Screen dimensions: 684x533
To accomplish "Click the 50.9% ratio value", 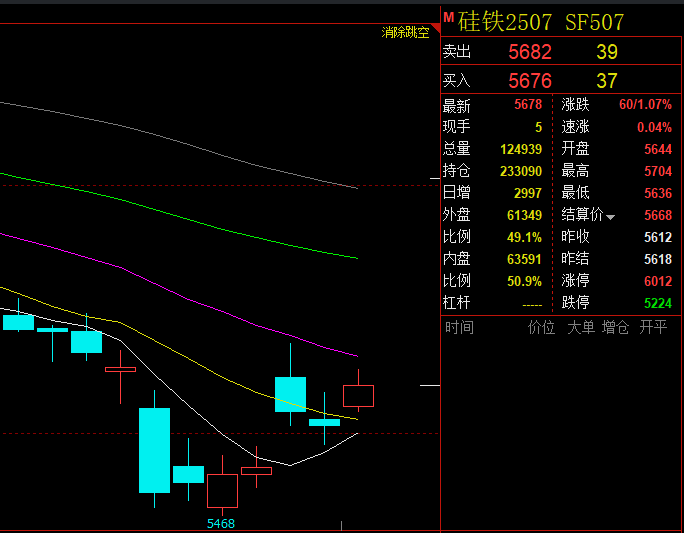I will pyautogui.click(x=524, y=281).
